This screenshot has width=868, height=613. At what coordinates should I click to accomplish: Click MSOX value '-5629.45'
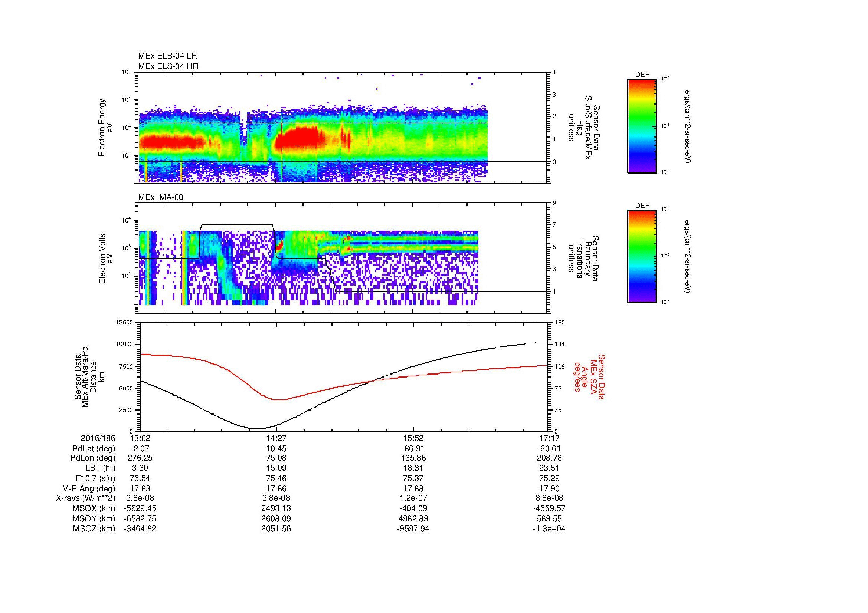[x=140, y=508]
